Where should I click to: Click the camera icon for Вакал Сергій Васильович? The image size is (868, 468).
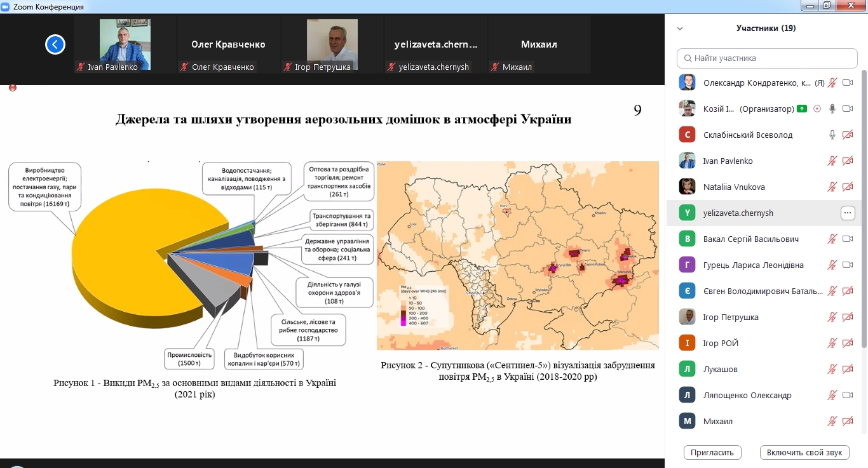tap(847, 239)
